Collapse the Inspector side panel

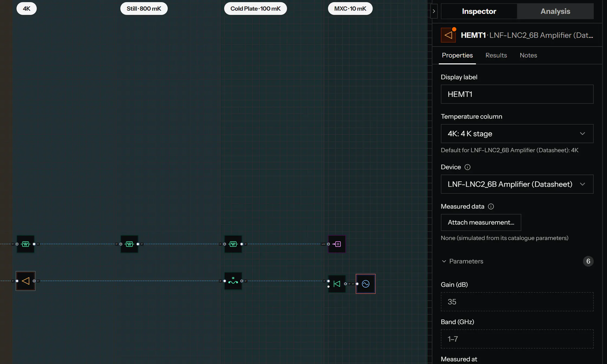(x=434, y=11)
